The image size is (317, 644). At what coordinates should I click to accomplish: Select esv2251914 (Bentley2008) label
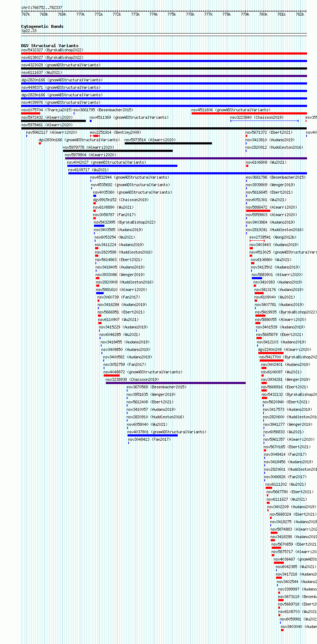[115, 132]
